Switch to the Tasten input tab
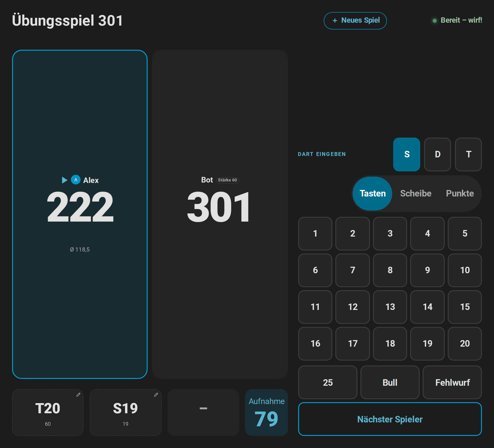Image resolution: width=494 pixels, height=448 pixels. click(372, 194)
